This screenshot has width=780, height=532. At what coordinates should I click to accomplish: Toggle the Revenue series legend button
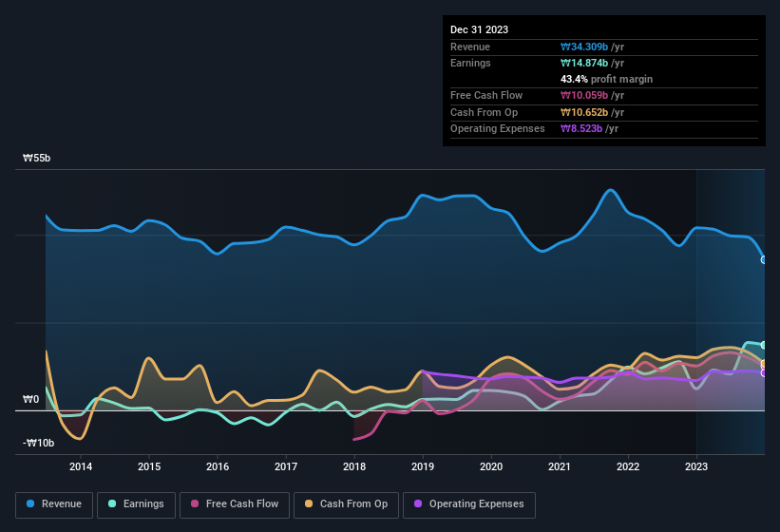coord(54,504)
